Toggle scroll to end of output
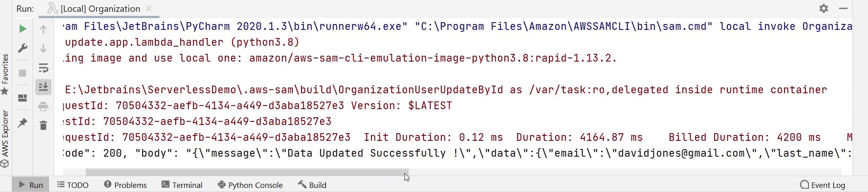 [x=44, y=86]
